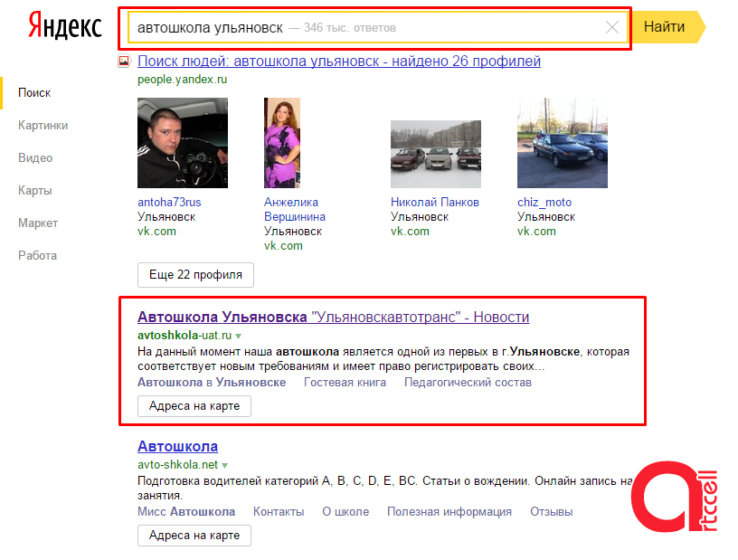738x560 pixels.
Task: Open the Контакты sitelink
Action: click(x=279, y=511)
